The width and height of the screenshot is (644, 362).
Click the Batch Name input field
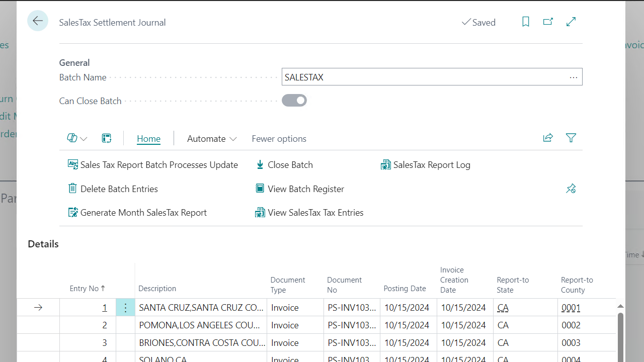pyautogui.click(x=423, y=77)
